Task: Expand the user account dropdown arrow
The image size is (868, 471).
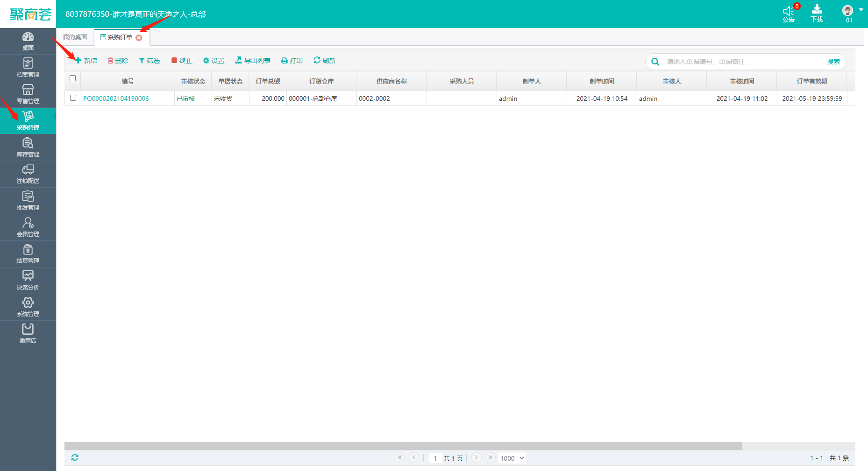Action: (x=861, y=10)
